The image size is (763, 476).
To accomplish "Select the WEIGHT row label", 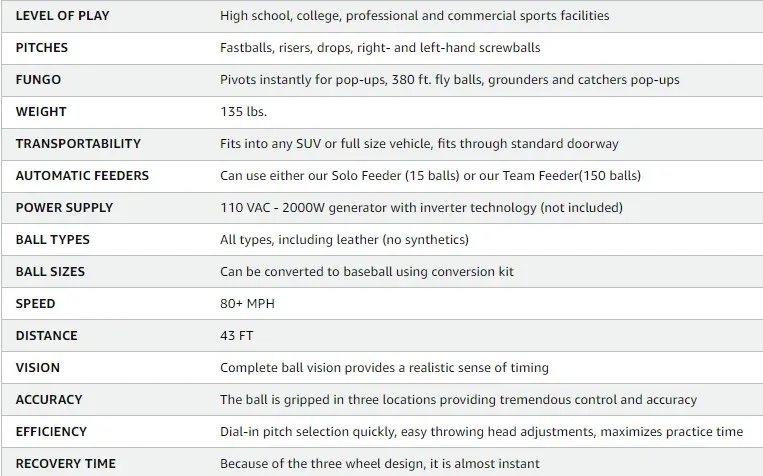I will coord(41,112).
